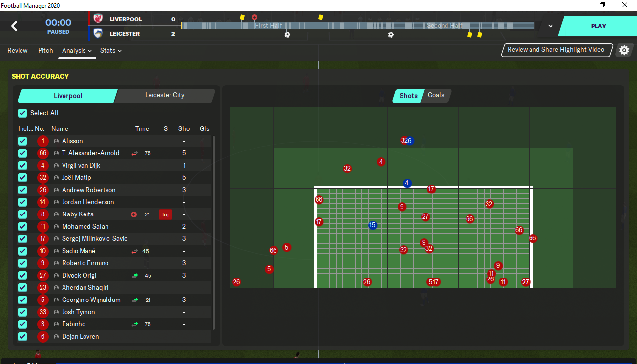Click the person icon beside Alisson

[56, 141]
